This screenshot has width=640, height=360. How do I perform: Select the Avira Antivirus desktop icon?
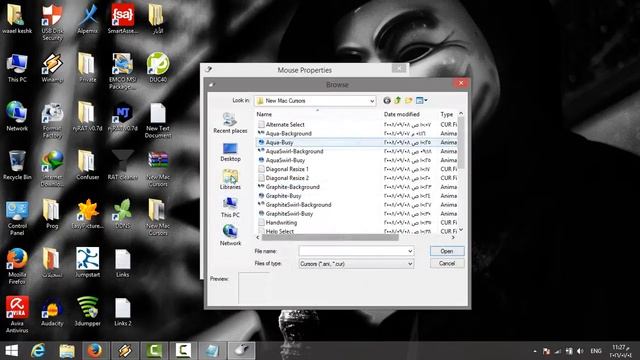[17, 314]
